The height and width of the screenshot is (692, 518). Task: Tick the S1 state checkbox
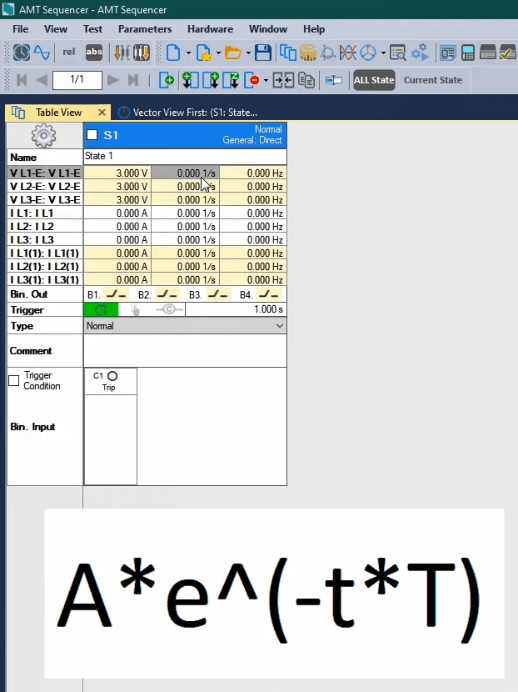92,135
